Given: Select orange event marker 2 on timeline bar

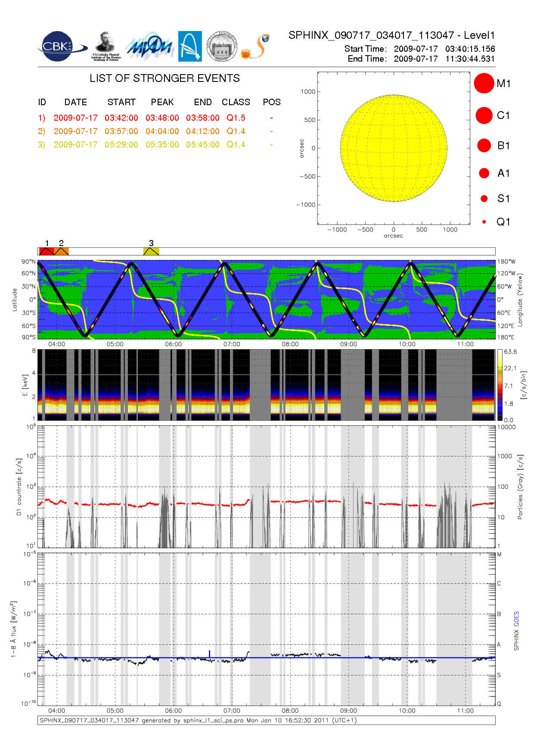Looking at the screenshot, I should 61,251.
